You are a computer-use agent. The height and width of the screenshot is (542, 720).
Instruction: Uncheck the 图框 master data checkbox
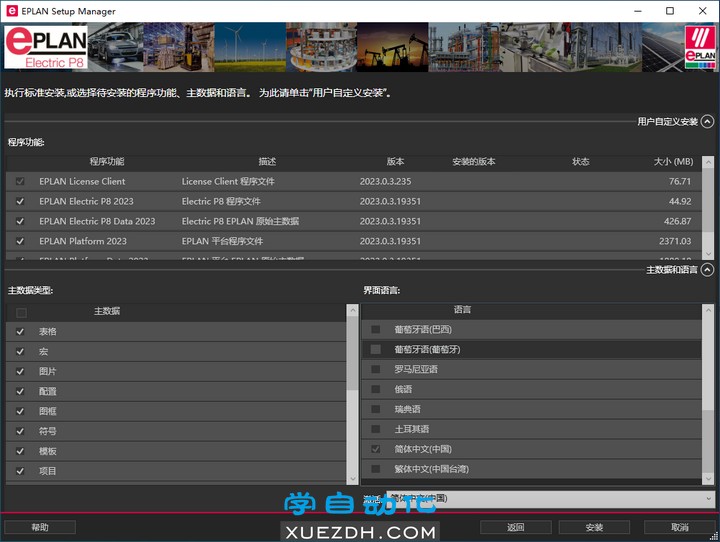tap(20, 412)
